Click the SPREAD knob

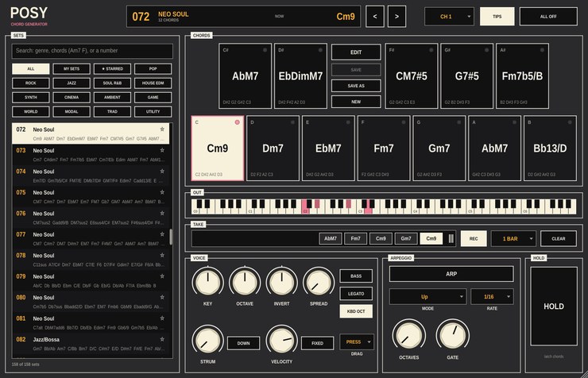[x=319, y=282]
